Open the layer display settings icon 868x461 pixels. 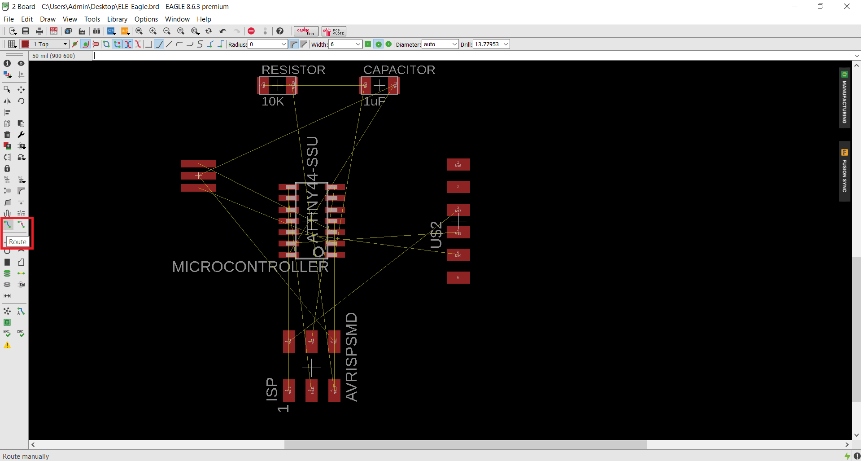(x=7, y=75)
